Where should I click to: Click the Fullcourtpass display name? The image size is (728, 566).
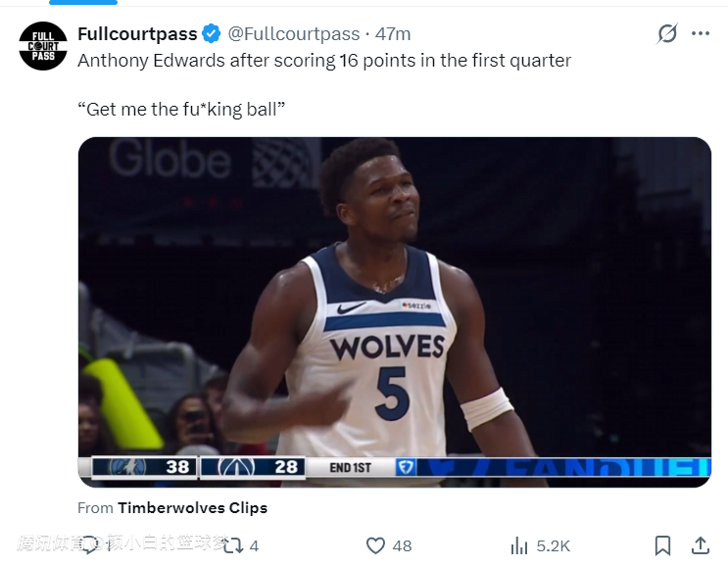(137, 34)
